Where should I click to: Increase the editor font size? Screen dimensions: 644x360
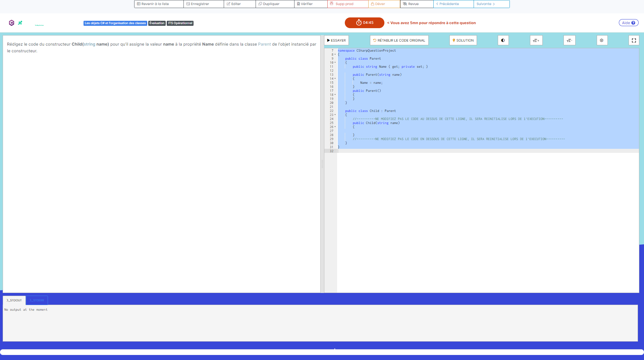tap(536, 40)
